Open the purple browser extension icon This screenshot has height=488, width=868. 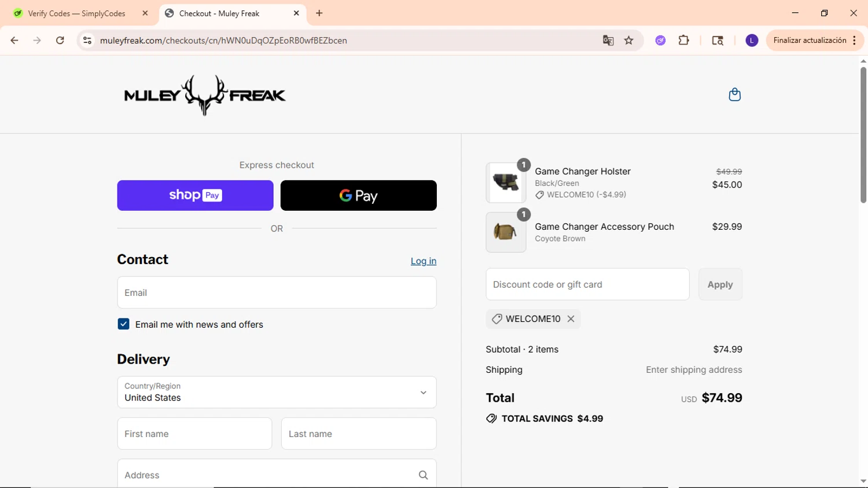tap(660, 41)
